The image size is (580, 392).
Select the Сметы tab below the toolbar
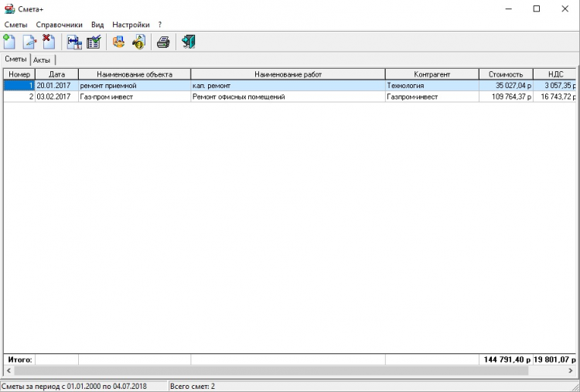(15, 60)
